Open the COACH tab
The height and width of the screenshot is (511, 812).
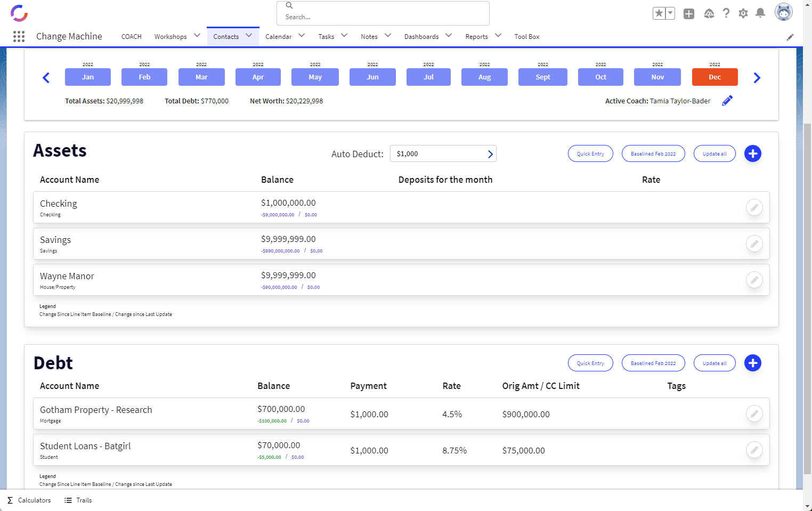pyautogui.click(x=132, y=37)
